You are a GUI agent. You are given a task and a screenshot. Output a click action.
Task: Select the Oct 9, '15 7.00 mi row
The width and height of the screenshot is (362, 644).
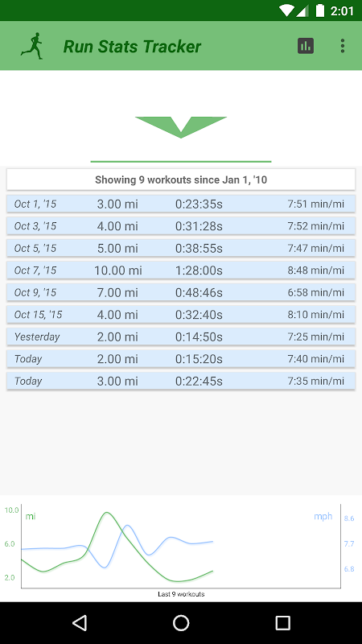tap(181, 293)
